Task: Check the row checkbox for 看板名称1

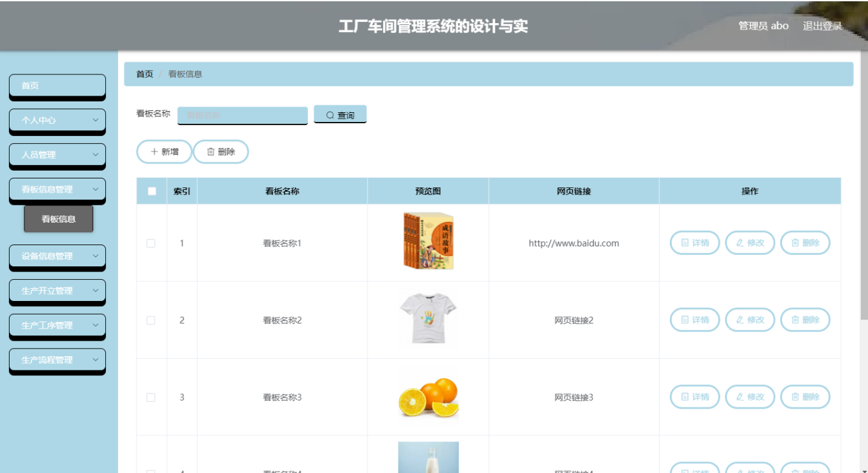Action: (151, 243)
